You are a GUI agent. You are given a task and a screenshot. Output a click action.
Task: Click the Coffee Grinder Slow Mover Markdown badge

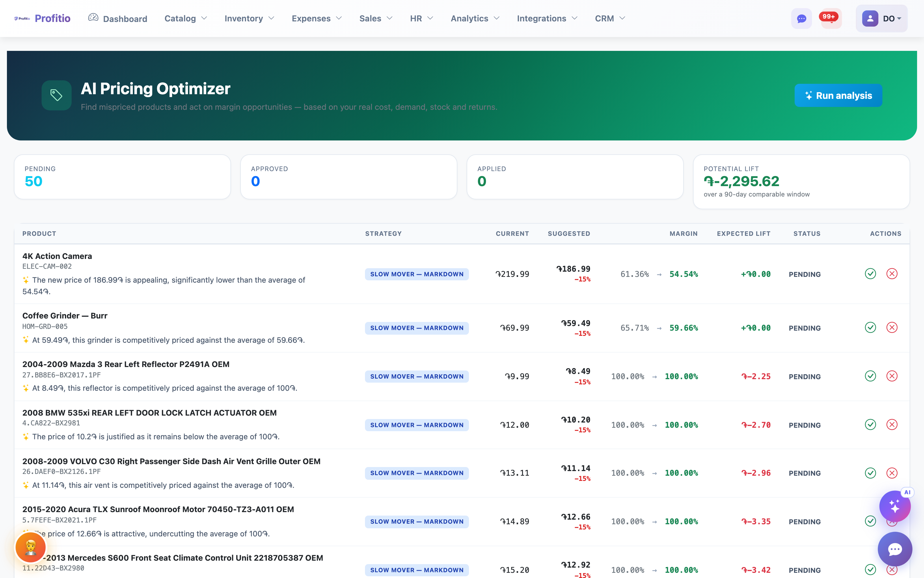tap(417, 328)
